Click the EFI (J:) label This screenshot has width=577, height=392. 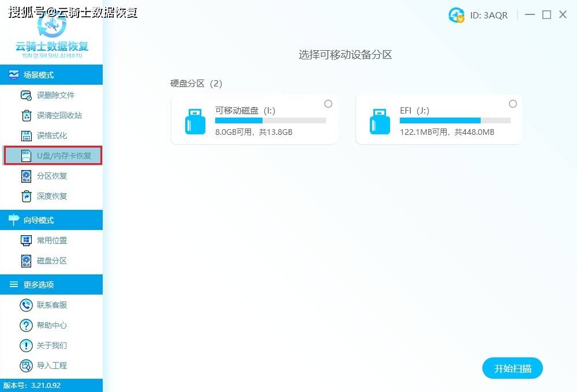(x=414, y=110)
